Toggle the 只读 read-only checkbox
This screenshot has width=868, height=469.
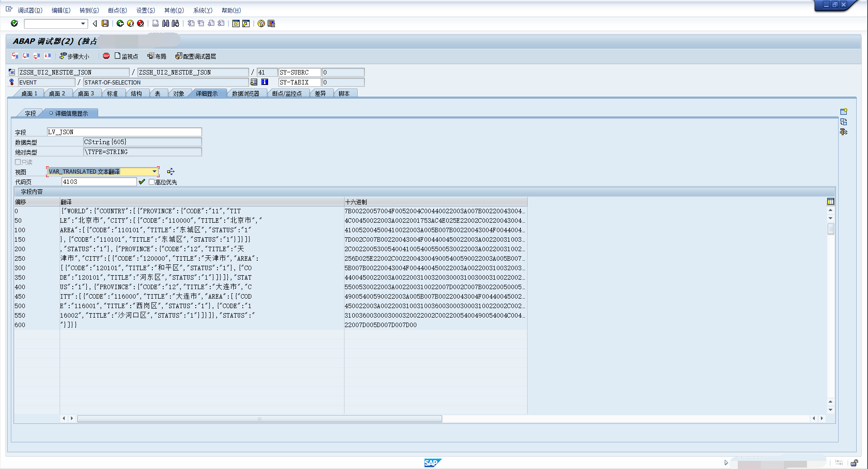coord(18,162)
